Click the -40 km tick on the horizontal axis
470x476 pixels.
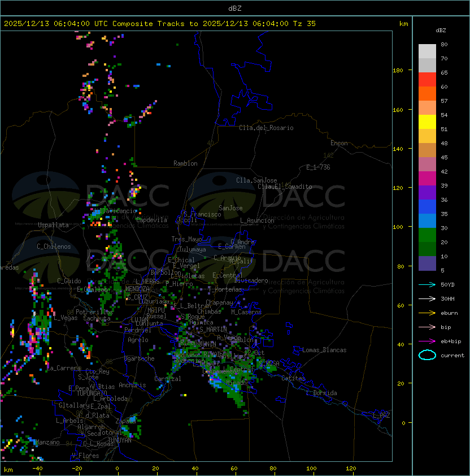[x=37, y=469]
